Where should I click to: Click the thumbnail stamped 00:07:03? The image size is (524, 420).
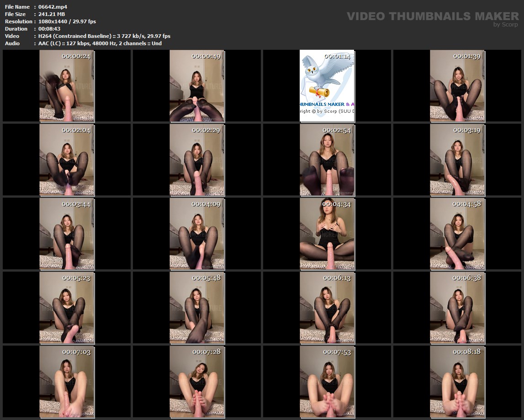pyautogui.click(x=67, y=382)
